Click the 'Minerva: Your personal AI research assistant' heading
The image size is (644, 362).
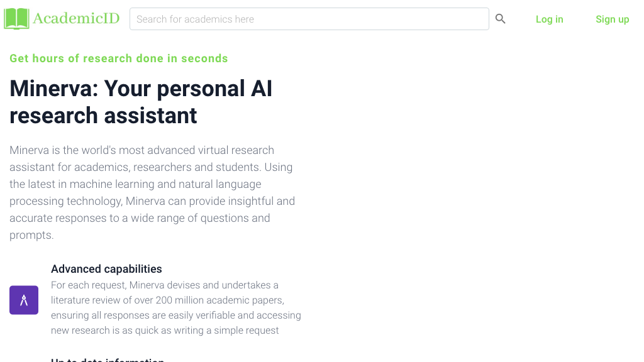141,102
